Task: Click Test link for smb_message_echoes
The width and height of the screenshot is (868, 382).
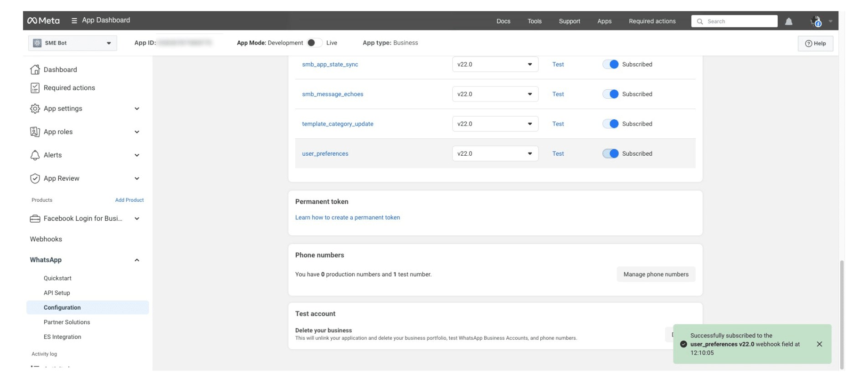Action: click(558, 94)
